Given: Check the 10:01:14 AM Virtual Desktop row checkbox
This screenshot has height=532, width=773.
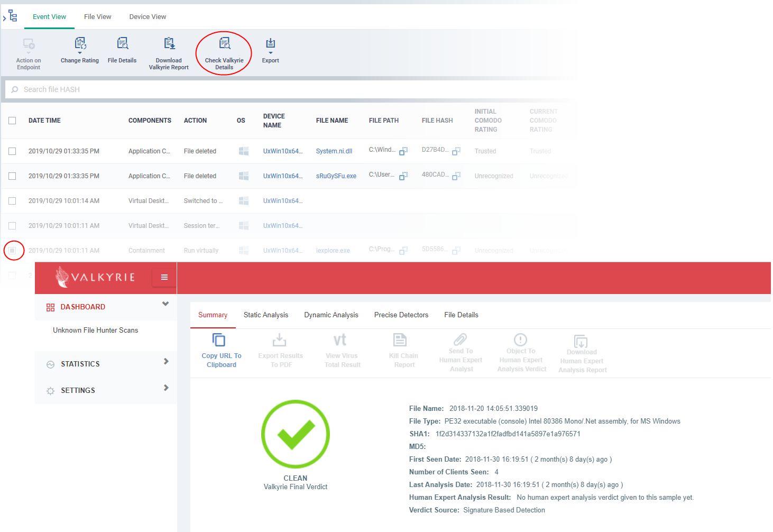Looking at the screenshot, I should (12, 201).
